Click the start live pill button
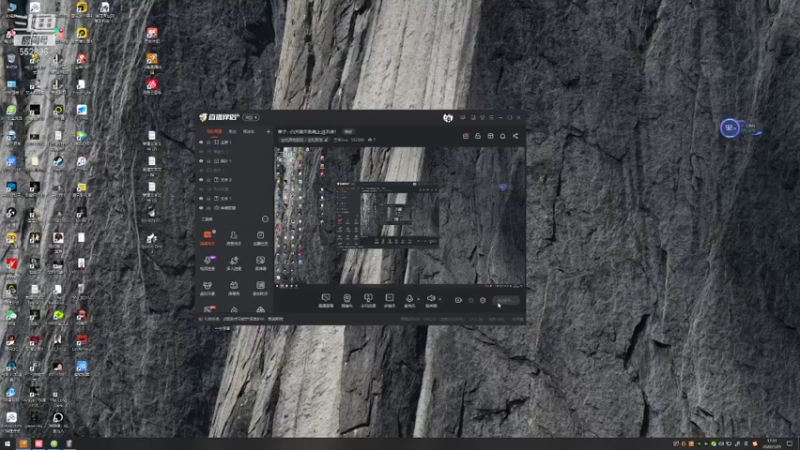This screenshot has width=800, height=450. [x=506, y=301]
